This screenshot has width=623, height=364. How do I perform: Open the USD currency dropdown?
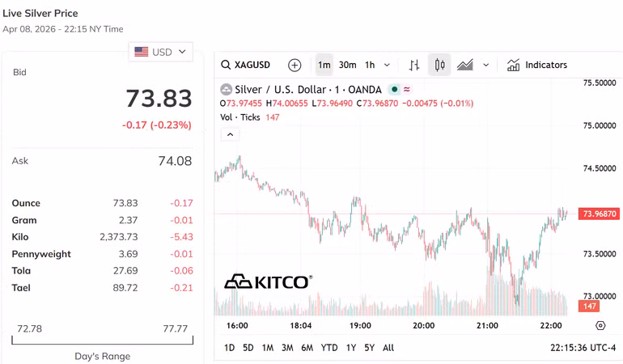[161, 52]
